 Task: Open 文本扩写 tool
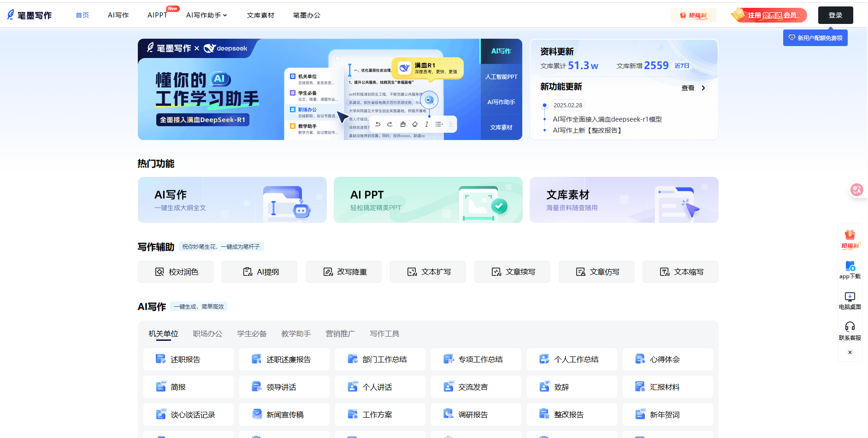pos(428,272)
